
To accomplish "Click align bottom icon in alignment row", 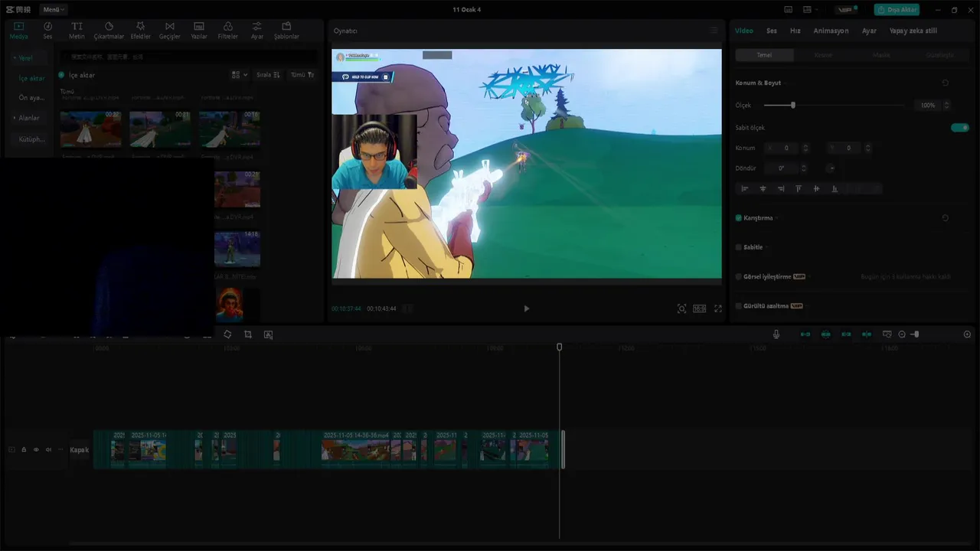I will (x=835, y=188).
